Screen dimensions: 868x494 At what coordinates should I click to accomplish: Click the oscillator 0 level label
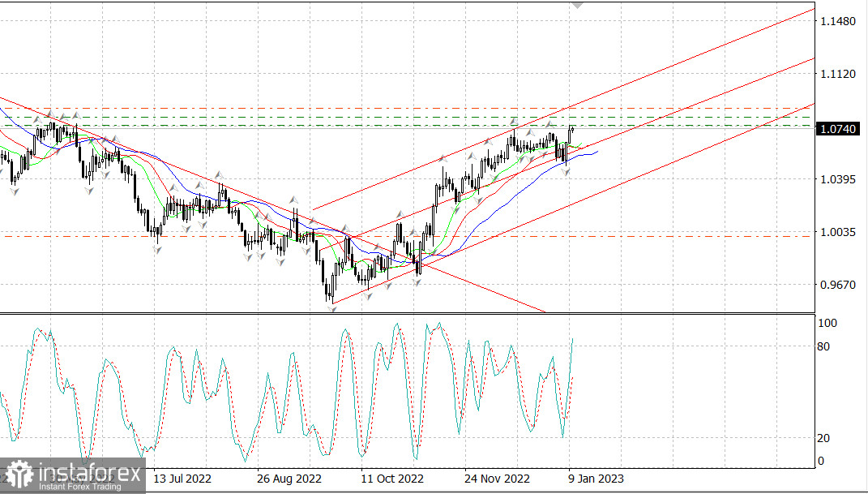821,461
